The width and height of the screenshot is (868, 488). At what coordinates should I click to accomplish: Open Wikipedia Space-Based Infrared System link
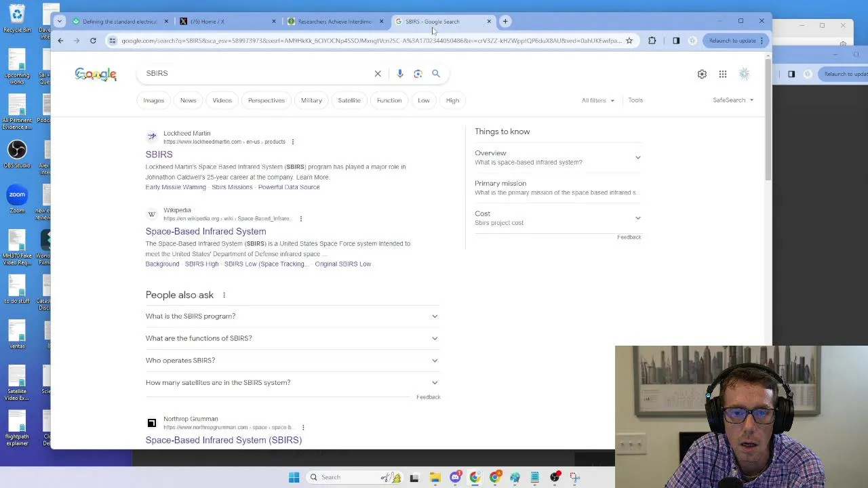point(205,231)
